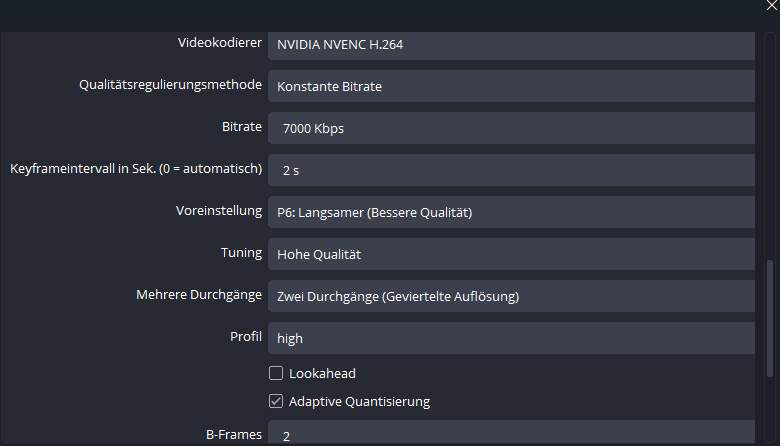
Task: Enable the Lookahead checkbox
Action: [x=276, y=374]
